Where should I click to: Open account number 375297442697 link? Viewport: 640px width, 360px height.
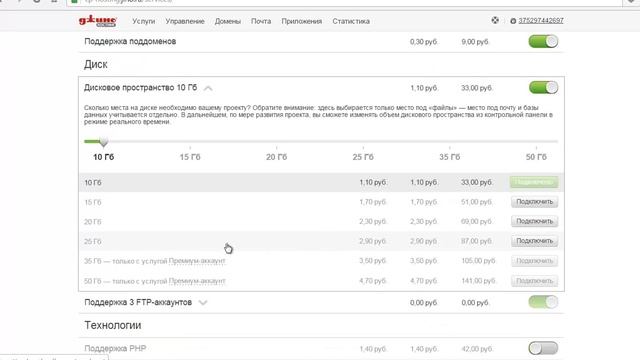(541, 20)
